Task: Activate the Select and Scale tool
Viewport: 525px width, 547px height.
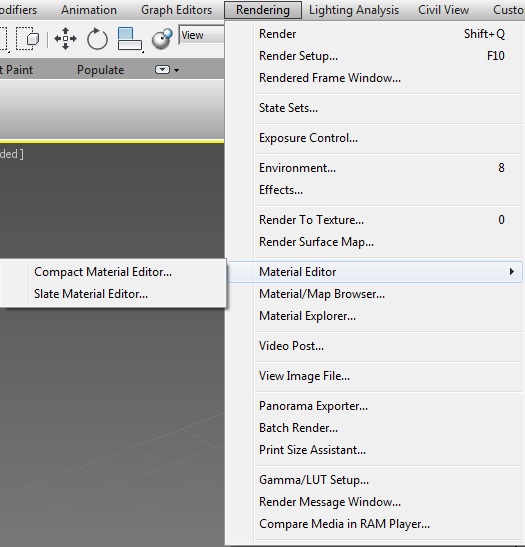Action: [130, 39]
